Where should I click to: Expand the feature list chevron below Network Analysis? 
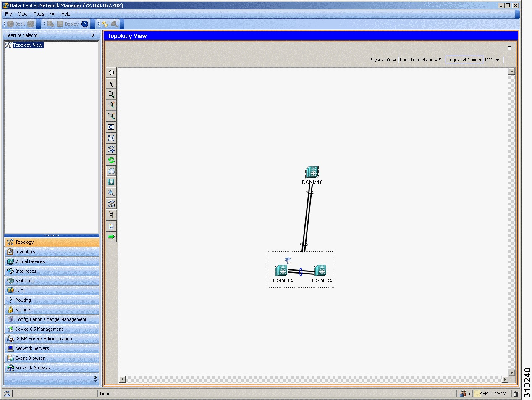[x=95, y=379]
